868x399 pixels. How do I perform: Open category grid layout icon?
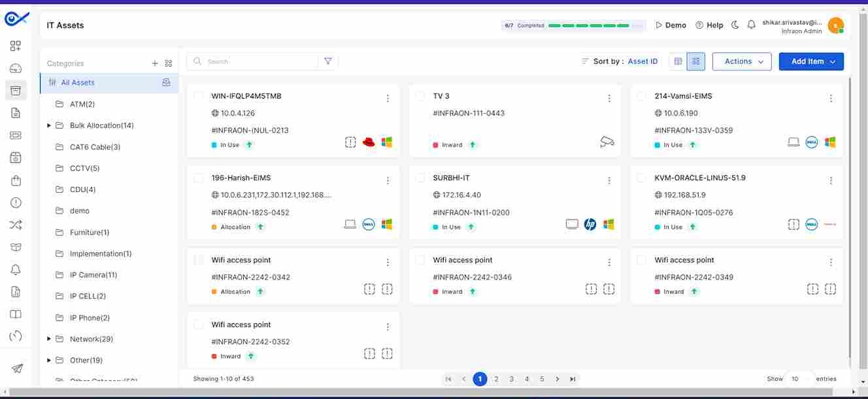point(169,63)
